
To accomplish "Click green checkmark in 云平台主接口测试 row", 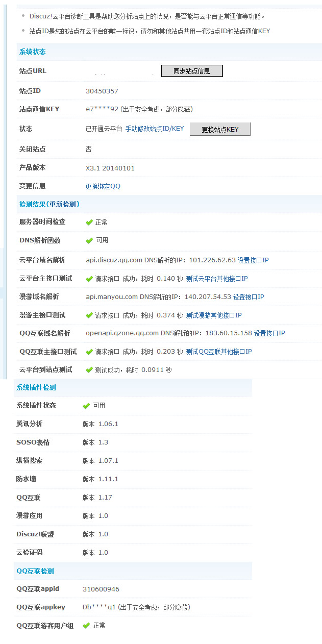I will 89,279.
